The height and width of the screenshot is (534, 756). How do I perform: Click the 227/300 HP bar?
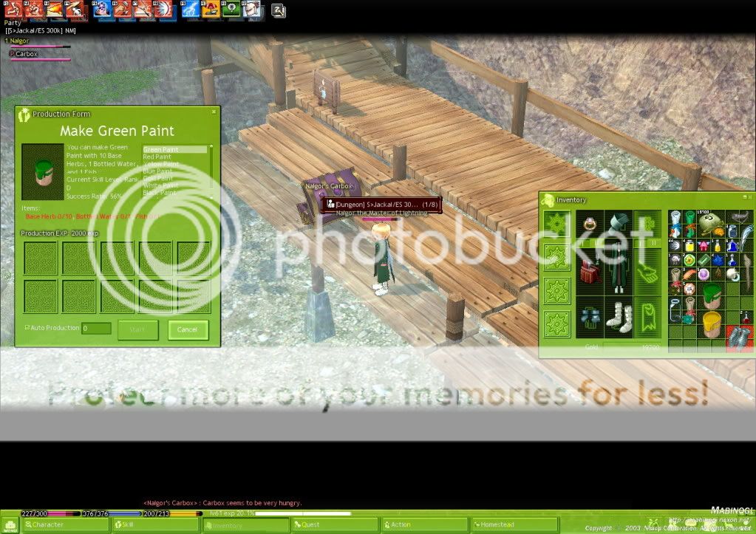[x=51, y=514]
